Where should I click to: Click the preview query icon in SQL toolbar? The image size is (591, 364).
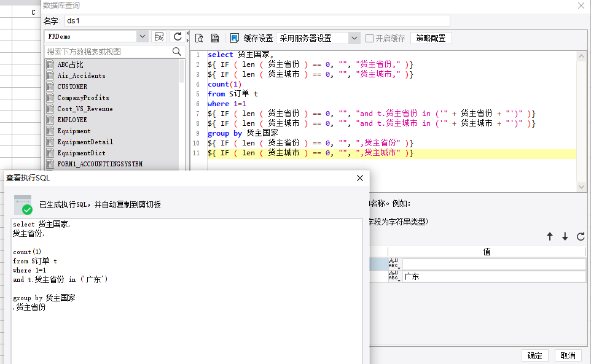click(x=199, y=38)
